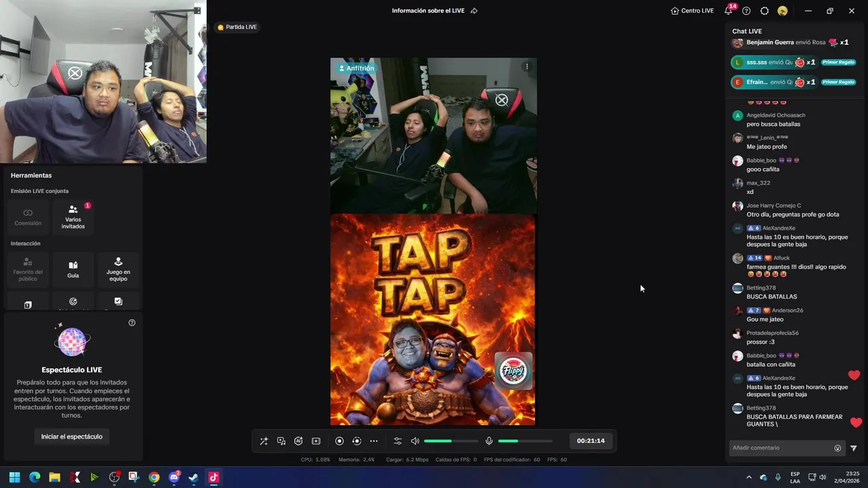868x488 pixels.
Task: Open notifications bell with 14 badge
Action: (729, 10)
